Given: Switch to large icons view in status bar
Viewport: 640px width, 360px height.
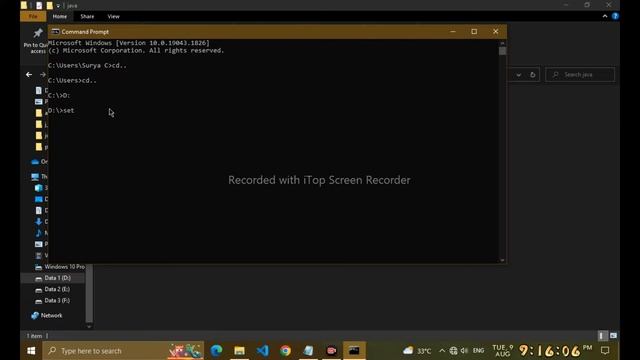Looking at the screenshot, I should click(613, 336).
